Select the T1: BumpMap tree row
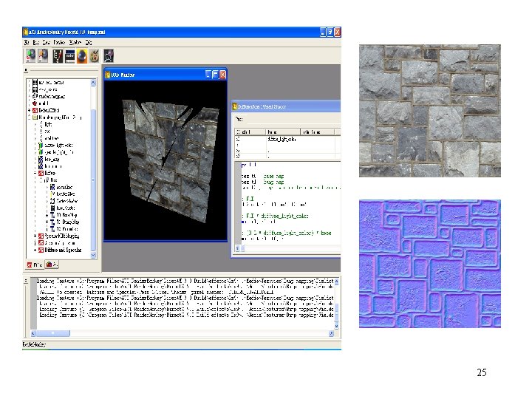Viewport: 532px width, 399px height. click(68, 222)
